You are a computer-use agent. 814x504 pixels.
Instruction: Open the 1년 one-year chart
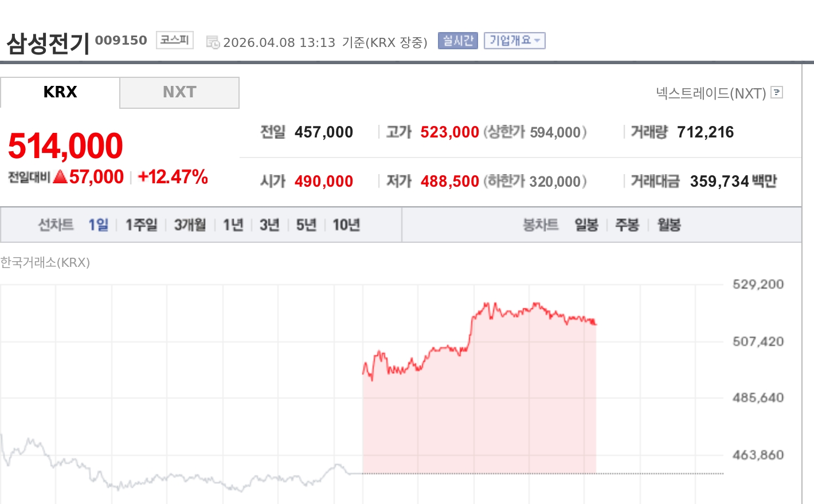tap(232, 225)
